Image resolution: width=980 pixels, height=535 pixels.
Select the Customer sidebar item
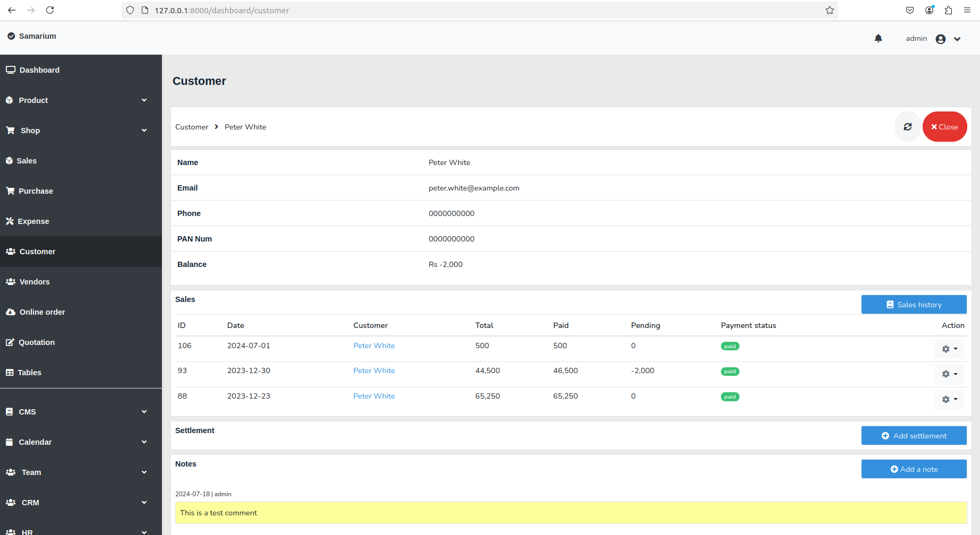[x=81, y=252]
